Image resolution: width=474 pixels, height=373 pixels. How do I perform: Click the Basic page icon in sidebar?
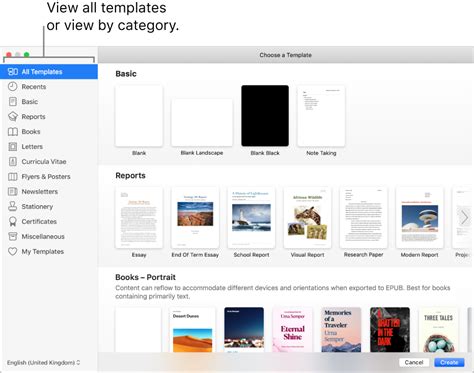pos(13,102)
